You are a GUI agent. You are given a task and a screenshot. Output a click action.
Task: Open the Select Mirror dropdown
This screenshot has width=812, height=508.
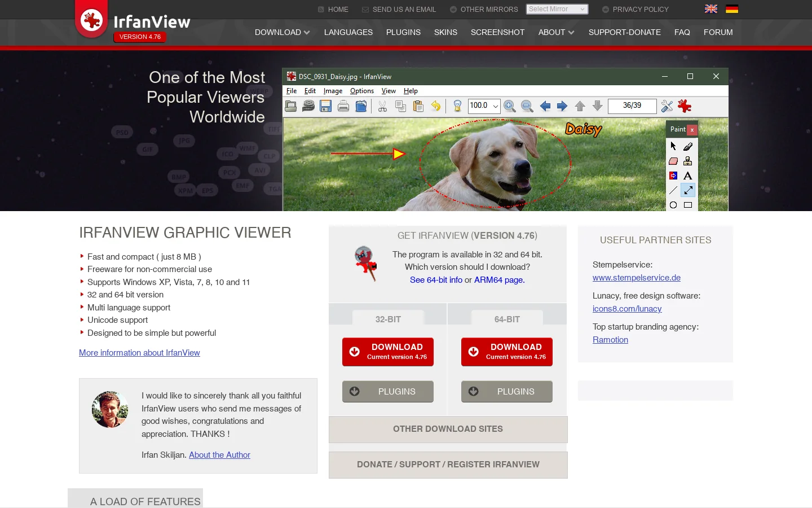pyautogui.click(x=557, y=9)
